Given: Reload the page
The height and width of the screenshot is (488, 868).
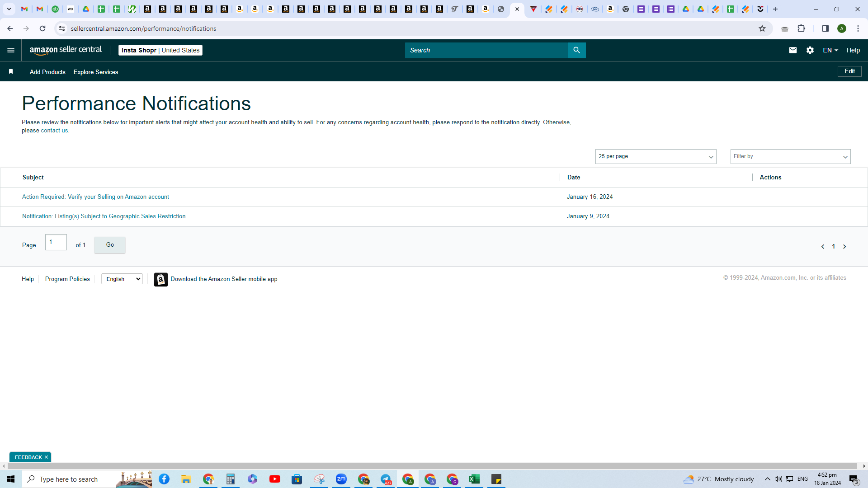Looking at the screenshot, I should click(x=42, y=28).
